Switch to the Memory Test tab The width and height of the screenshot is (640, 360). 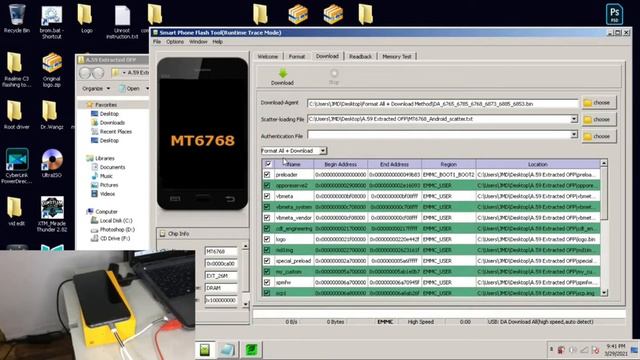(397, 56)
